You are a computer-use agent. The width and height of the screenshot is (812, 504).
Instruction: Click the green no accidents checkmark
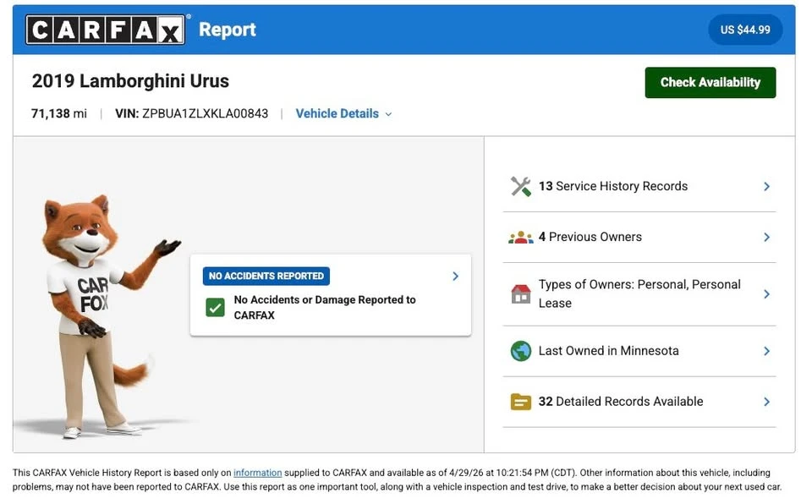pos(215,307)
